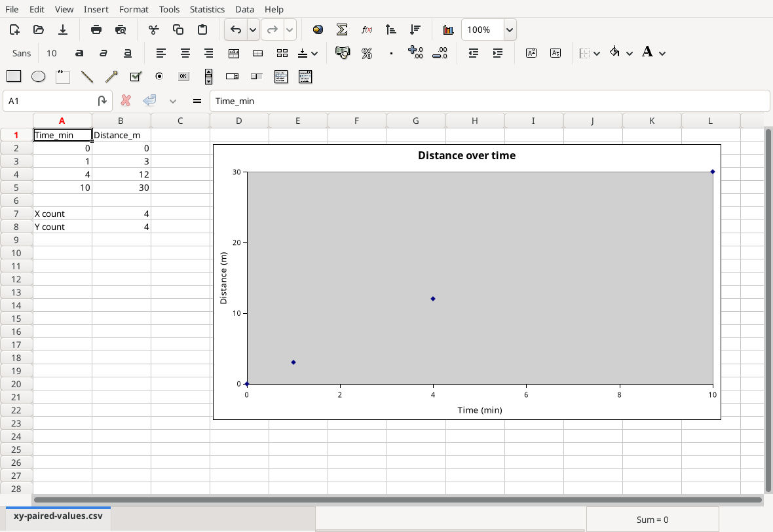
Task: Toggle bold text formatting
Action: pyautogui.click(x=79, y=53)
